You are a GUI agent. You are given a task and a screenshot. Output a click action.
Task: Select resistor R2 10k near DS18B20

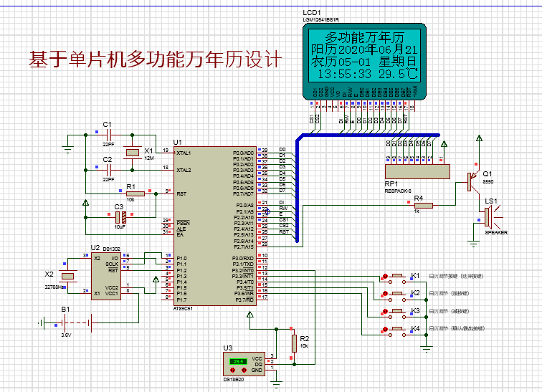point(294,344)
